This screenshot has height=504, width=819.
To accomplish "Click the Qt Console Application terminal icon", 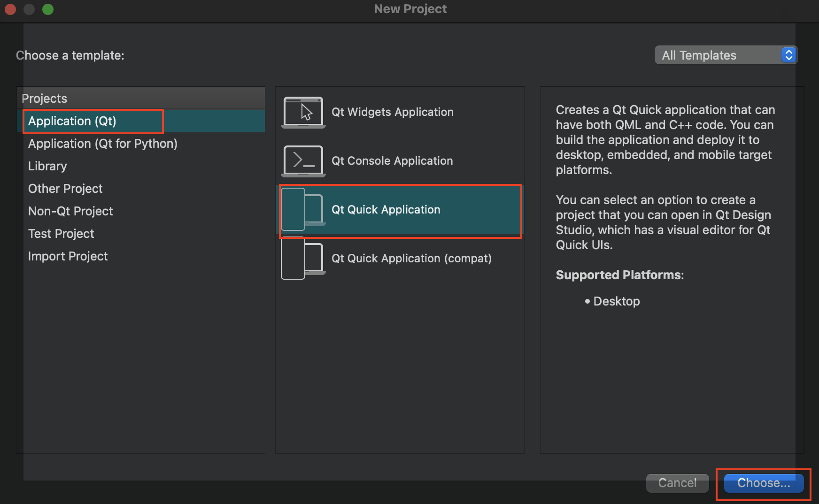I will [x=303, y=161].
